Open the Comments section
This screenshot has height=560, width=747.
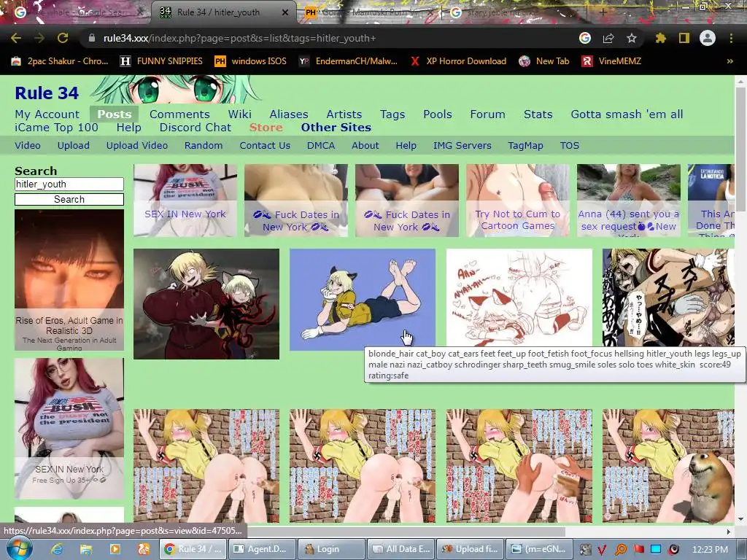click(x=179, y=114)
